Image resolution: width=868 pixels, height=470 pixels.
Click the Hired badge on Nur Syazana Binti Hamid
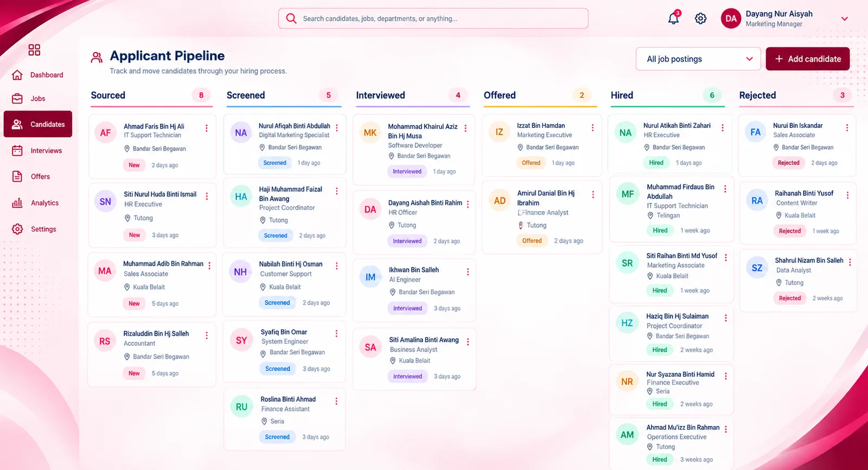click(x=660, y=404)
